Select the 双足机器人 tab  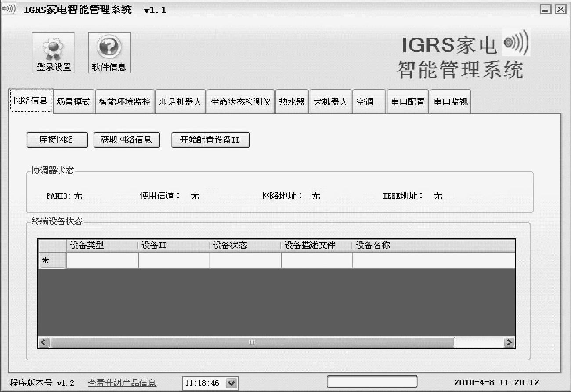point(181,102)
